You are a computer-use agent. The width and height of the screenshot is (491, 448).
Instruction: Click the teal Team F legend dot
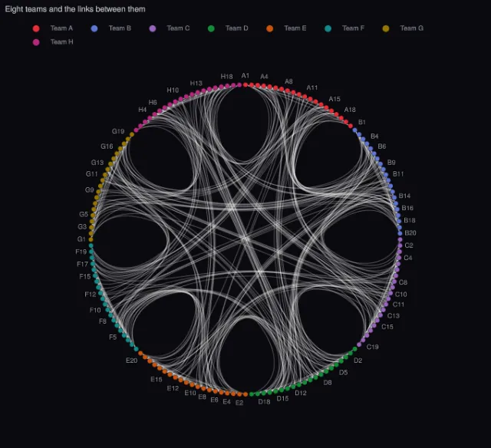tap(328, 28)
